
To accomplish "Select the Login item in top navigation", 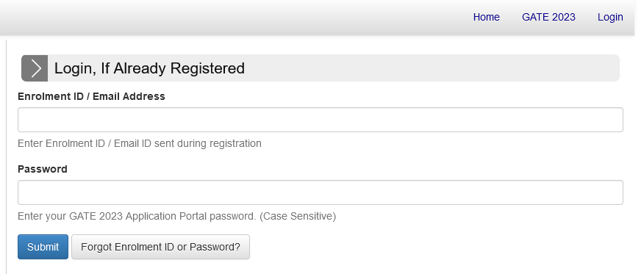I will [610, 17].
